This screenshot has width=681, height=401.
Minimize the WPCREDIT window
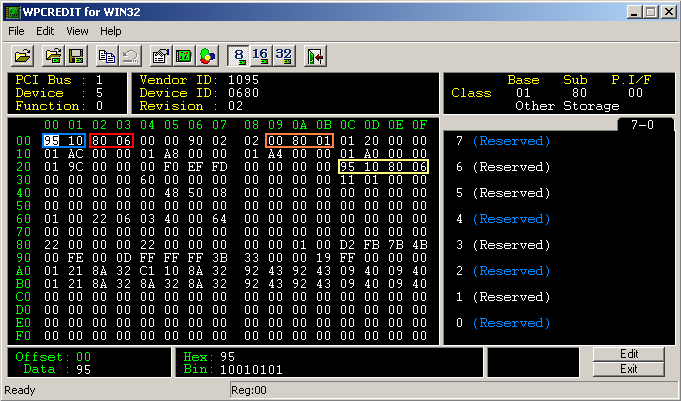click(634, 12)
